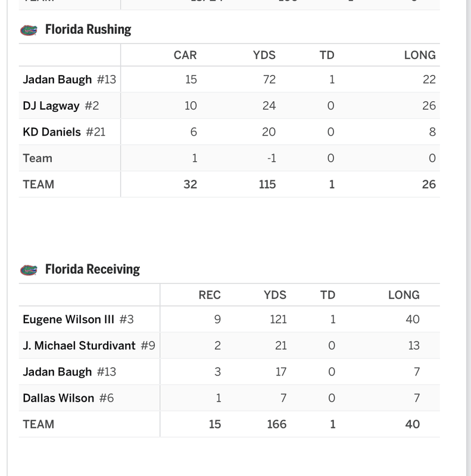471x476 pixels.
Task: Click the rushing TEAM total yards of 115
Action: point(267,184)
